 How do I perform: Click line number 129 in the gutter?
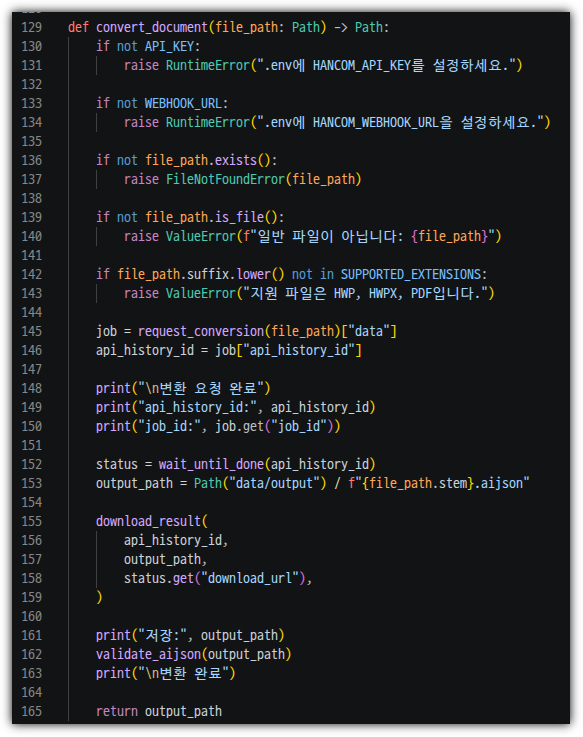click(32, 27)
